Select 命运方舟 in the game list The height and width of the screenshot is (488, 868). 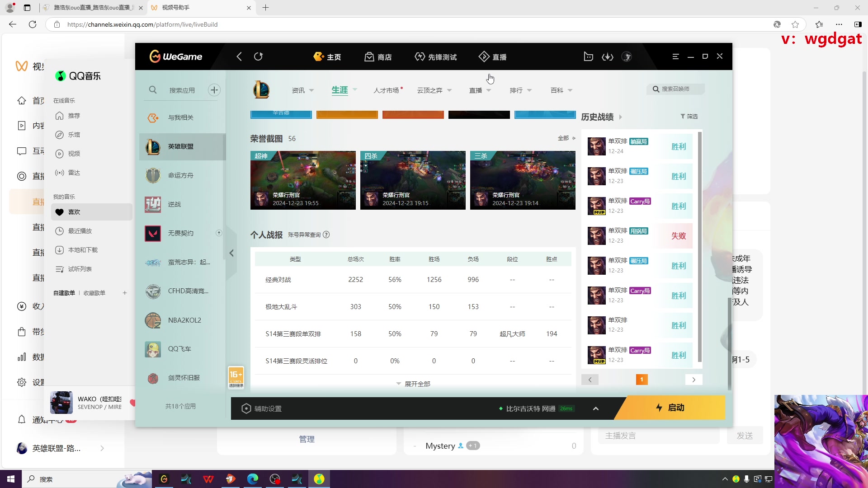tap(183, 175)
